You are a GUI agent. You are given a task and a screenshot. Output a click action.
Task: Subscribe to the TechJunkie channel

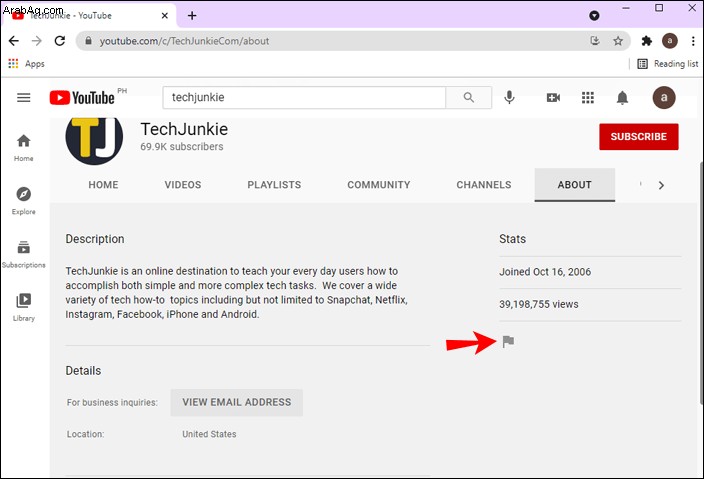point(638,136)
